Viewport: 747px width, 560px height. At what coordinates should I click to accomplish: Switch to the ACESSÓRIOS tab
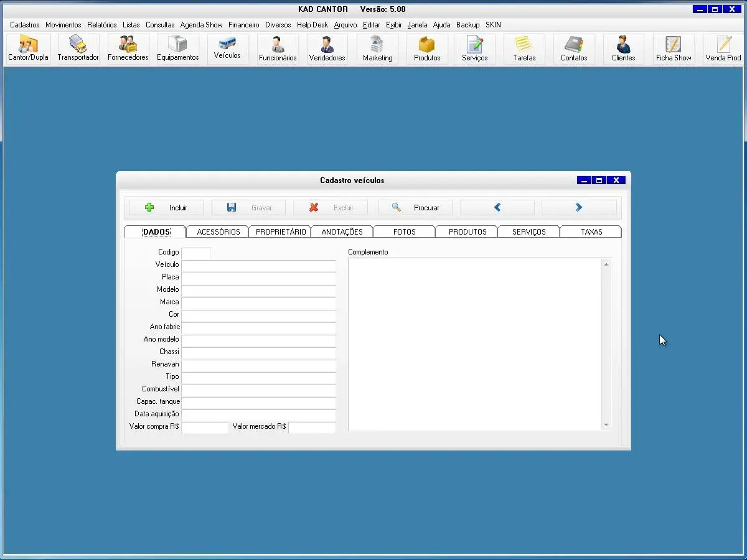pyautogui.click(x=218, y=232)
